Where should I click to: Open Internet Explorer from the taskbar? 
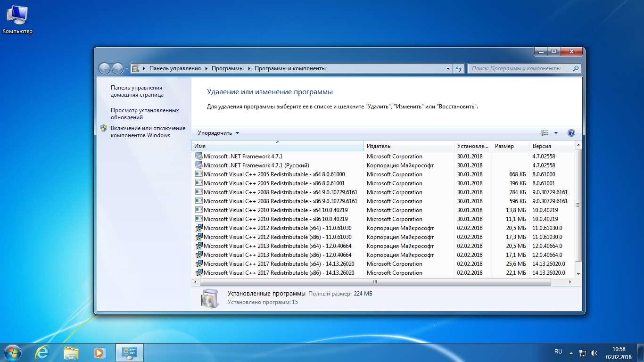click(42, 353)
